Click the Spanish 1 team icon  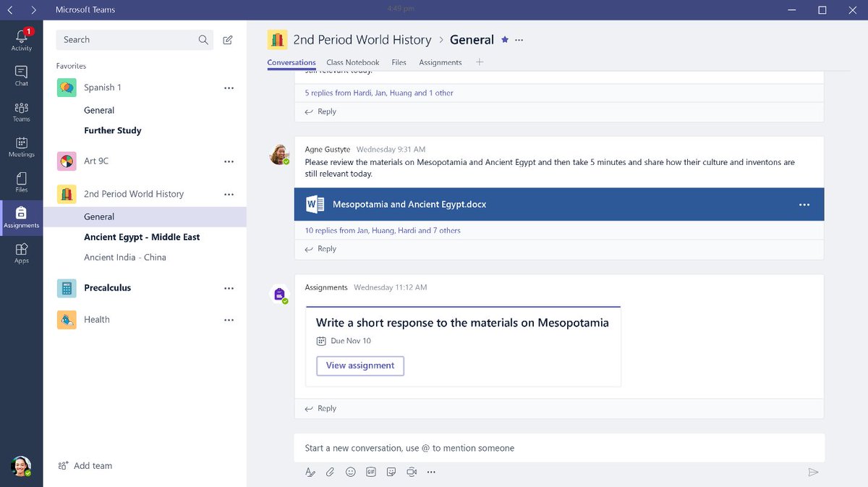67,88
